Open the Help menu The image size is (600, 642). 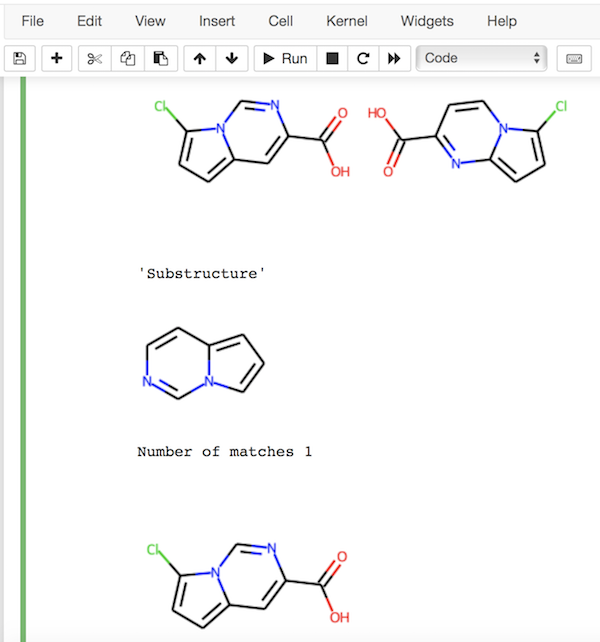click(x=502, y=21)
